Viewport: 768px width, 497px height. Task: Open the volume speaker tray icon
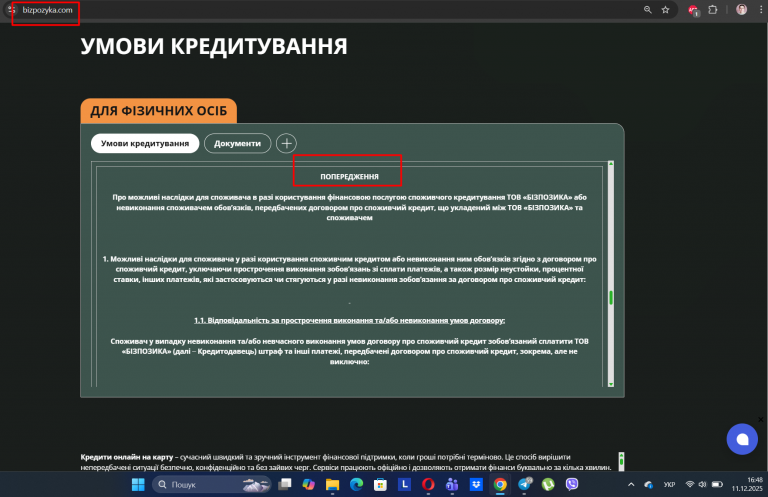point(702,485)
